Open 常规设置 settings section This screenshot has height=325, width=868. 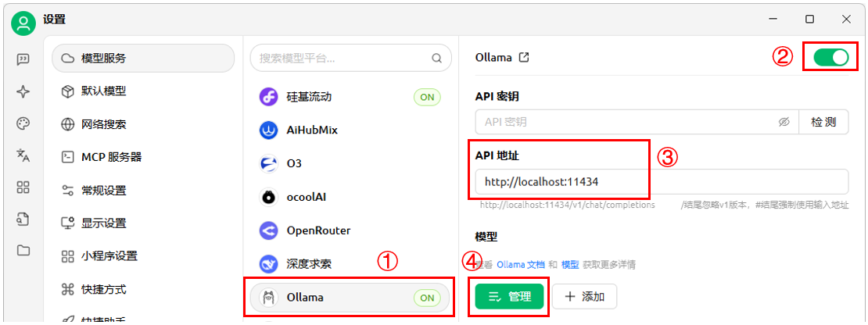click(143, 191)
